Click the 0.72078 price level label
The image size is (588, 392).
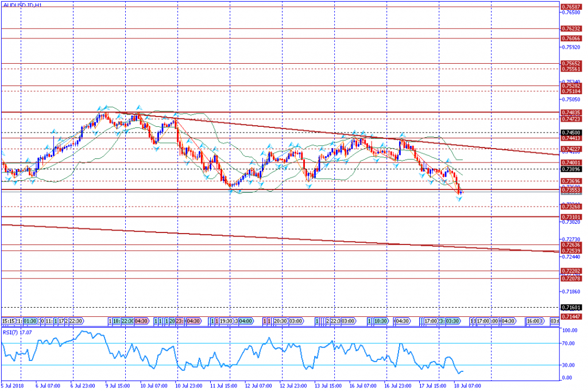coord(571,278)
